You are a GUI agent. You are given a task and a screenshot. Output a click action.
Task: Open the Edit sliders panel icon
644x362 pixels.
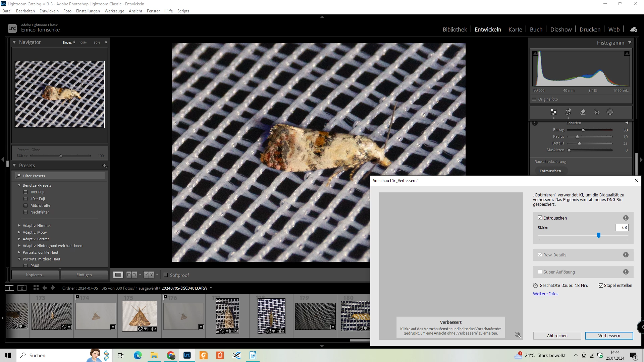553,112
